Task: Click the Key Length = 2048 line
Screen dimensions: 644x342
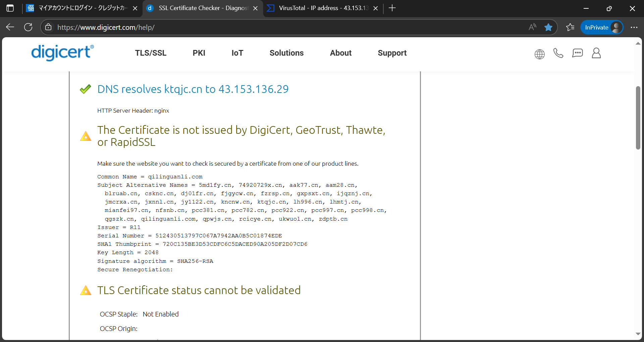Action: (x=128, y=252)
